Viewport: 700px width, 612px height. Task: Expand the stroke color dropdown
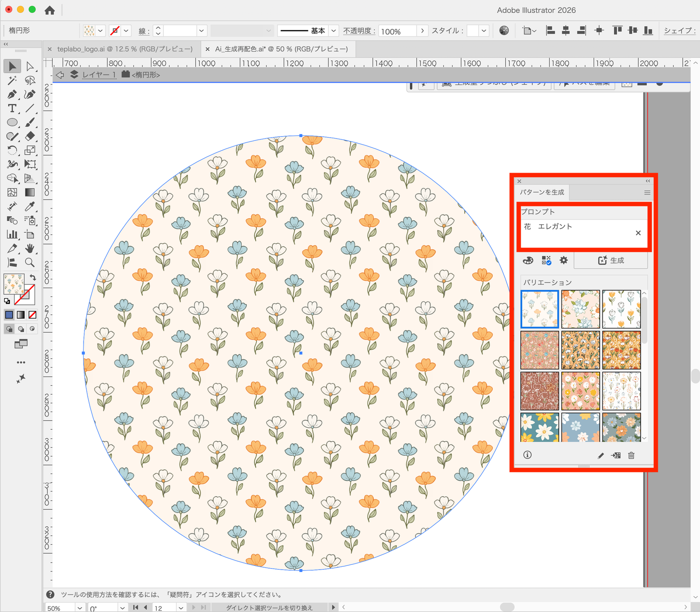coord(126,31)
